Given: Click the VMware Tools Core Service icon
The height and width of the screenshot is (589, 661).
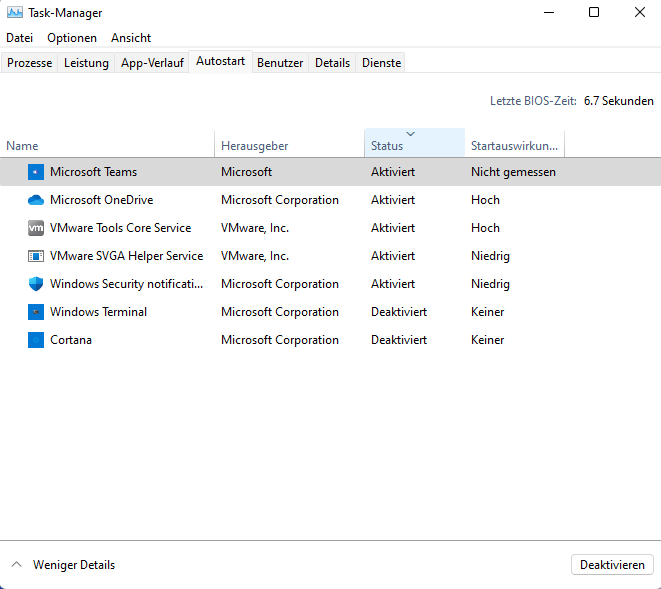Looking at the screenshot, I should [x=36, y=228].
